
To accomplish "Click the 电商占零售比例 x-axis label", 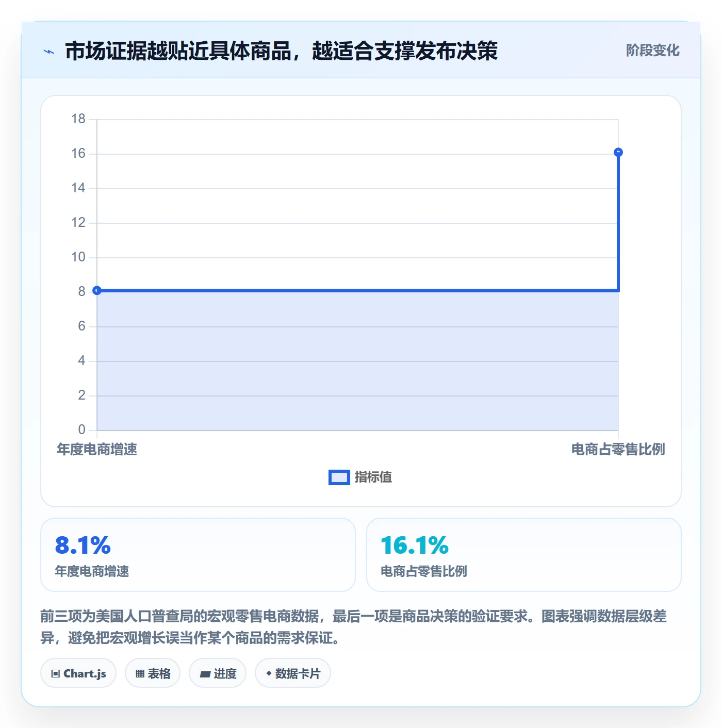I will 618,450.
